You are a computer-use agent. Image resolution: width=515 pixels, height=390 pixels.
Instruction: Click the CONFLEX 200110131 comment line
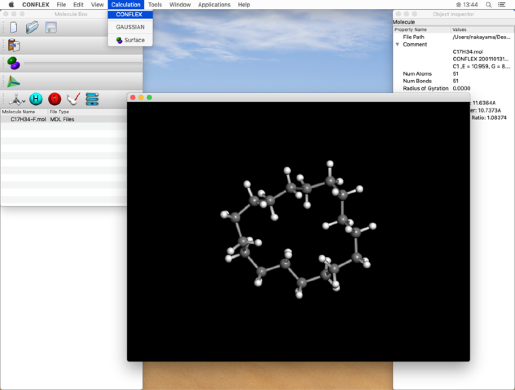pyautogui.click(x=480, y=59)
